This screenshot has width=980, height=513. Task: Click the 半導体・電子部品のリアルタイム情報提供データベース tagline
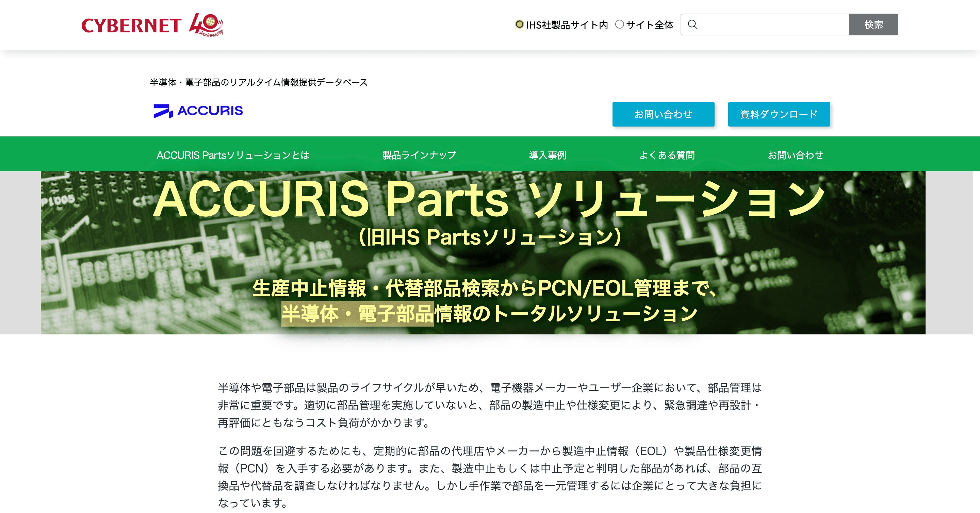click(259, 83)
